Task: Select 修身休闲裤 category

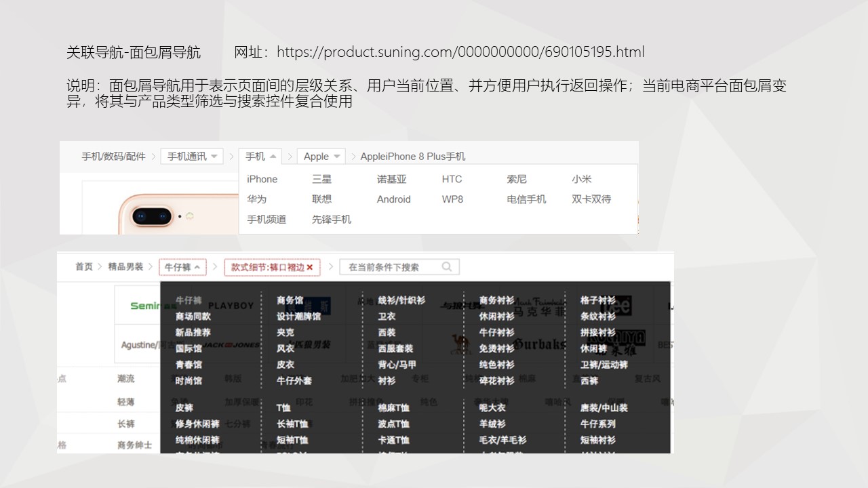Action: [197, 424]
